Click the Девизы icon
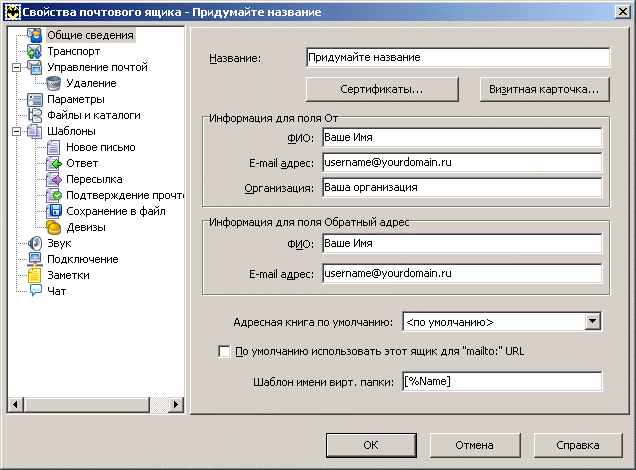 coord(54,227)
